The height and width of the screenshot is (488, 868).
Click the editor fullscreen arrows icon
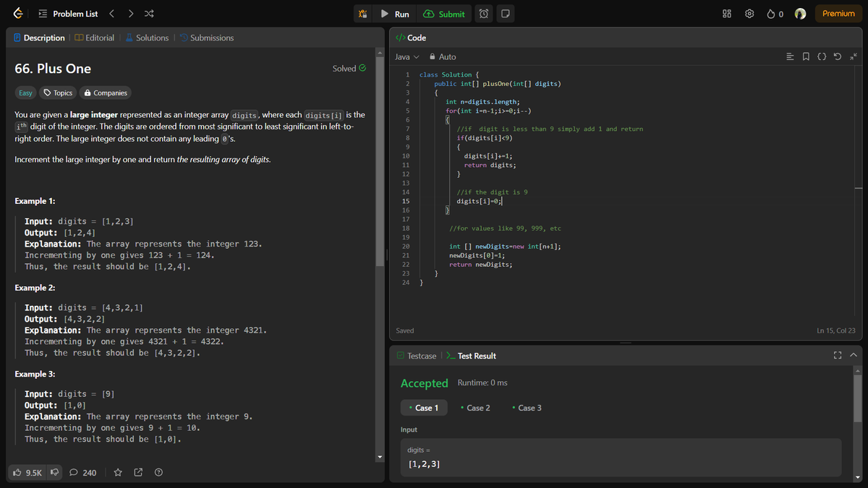tap(853, 56)
